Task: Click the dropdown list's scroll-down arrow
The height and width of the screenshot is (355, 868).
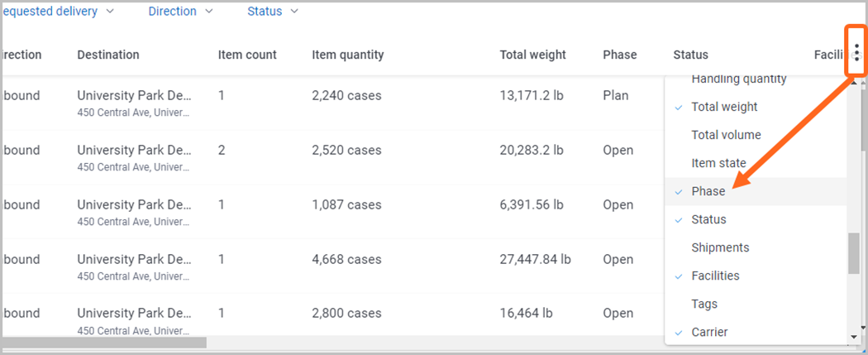Action: point(854,336)
